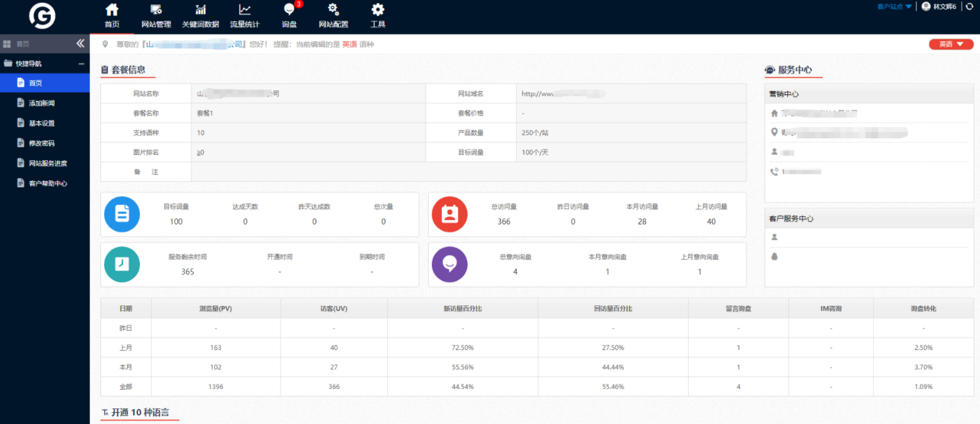Image resolution: width=980 pixels, height=424 pixels.
Task: Click the G logo in top-left corner
Action: (x=42, y=16)
